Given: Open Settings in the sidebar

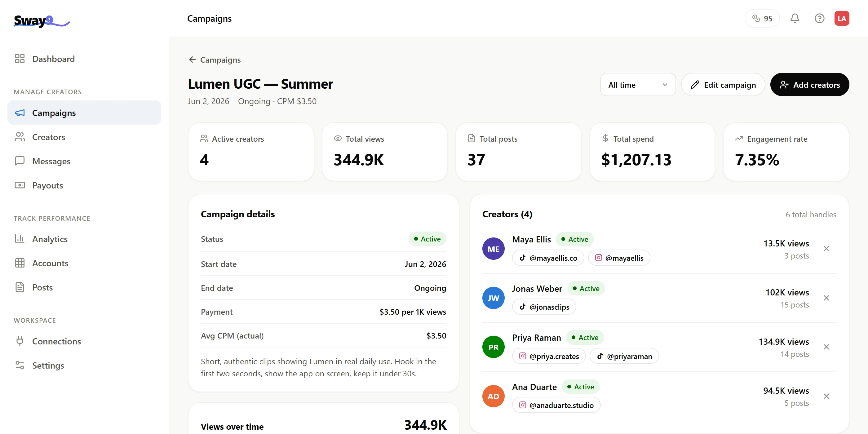Looking at the screenshot, I should coord(84,365).
